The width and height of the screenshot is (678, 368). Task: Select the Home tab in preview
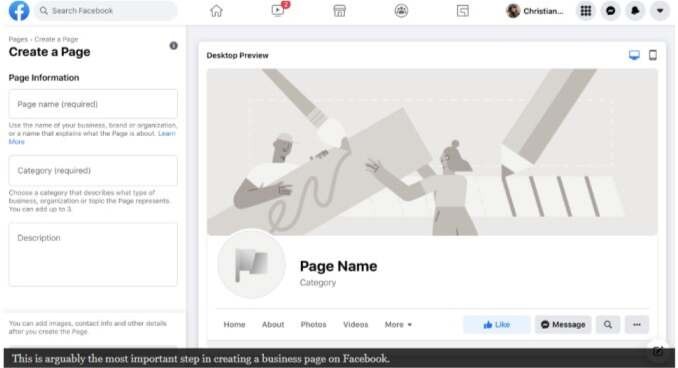point(234,324)
